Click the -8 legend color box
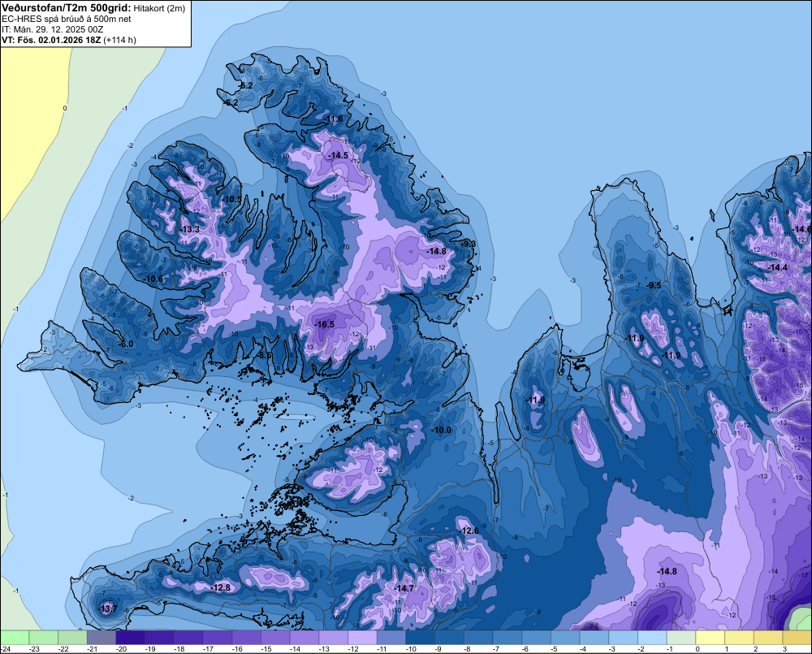 pyautogui.click(x=478, y=637)
